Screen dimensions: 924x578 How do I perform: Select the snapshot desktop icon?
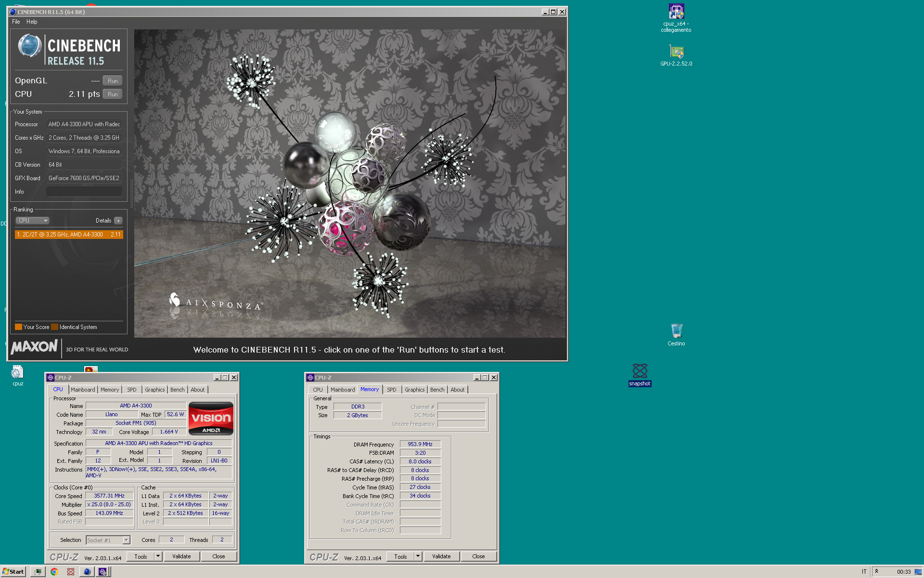click(x=640, y=375)
